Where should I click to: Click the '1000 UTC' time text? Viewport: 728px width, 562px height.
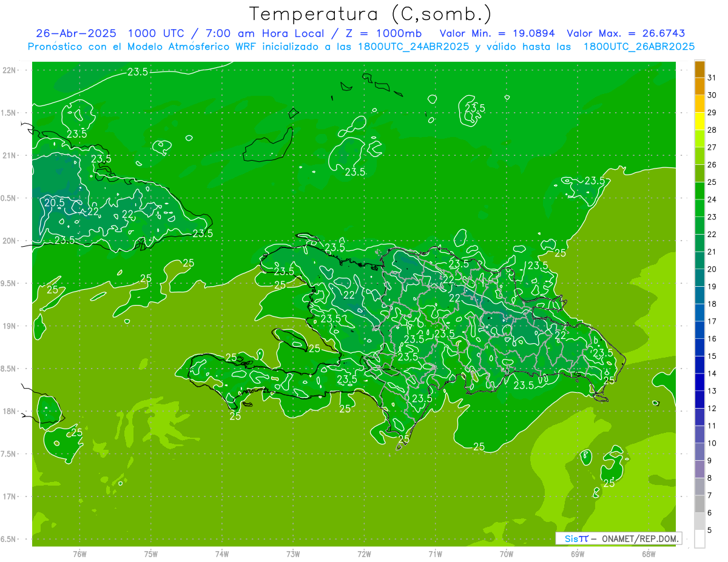tap(155, 33)
